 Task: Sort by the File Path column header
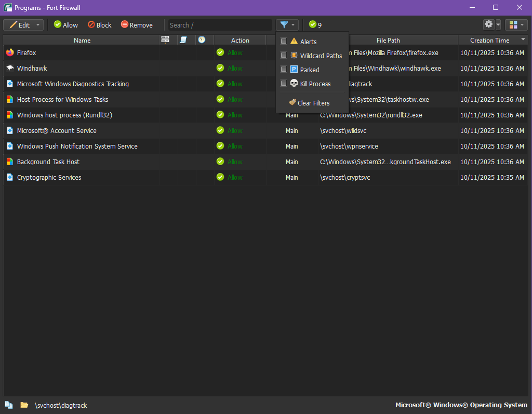[388, 40]
